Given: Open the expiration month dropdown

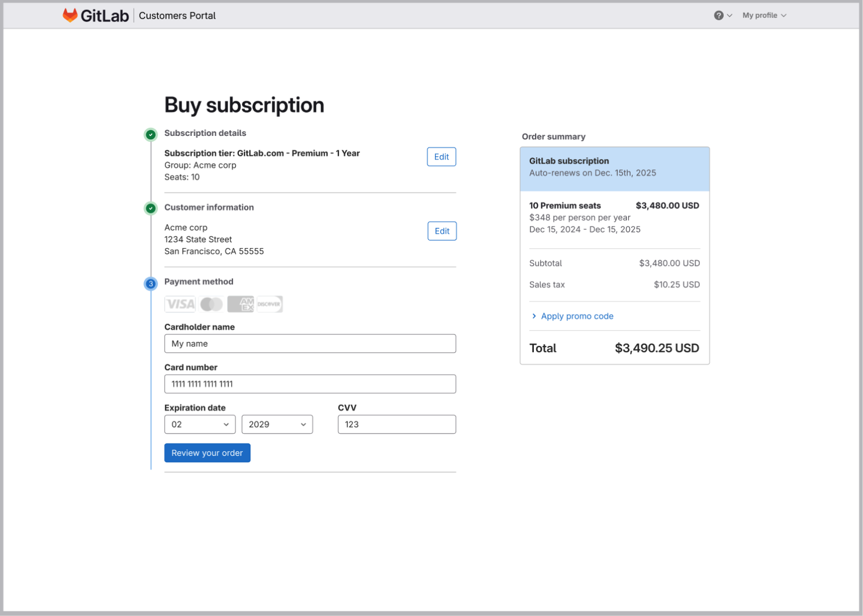Looking at the screenshot, I should tap(200, 425).
